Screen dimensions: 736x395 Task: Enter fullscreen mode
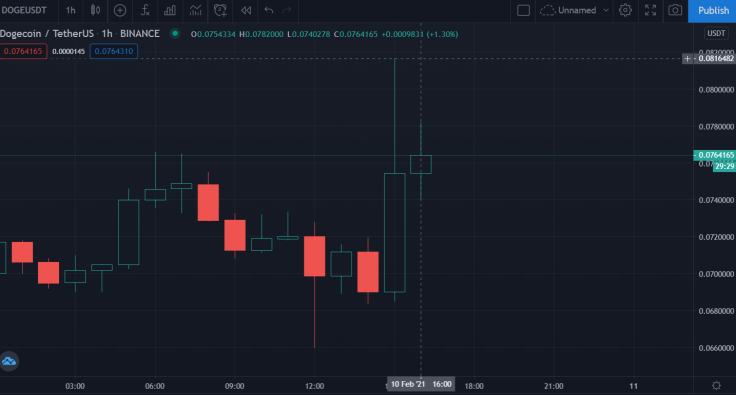pyautogui.click(x=650, y=10)
